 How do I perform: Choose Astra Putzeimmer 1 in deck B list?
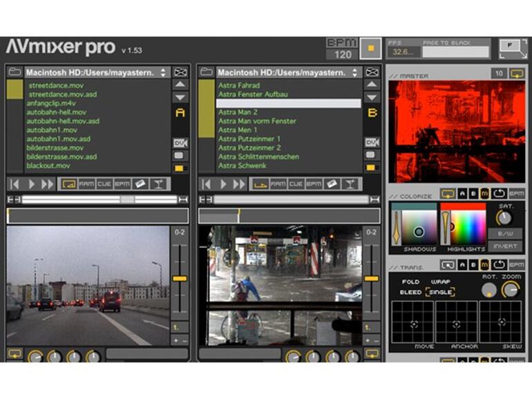tap(249, 139)
